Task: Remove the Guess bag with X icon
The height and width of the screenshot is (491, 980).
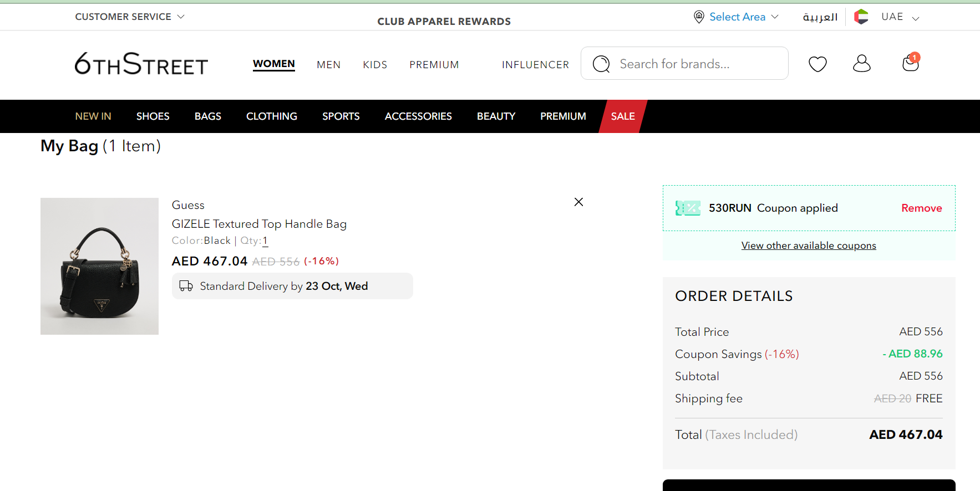Action: (x=578, y=202)
